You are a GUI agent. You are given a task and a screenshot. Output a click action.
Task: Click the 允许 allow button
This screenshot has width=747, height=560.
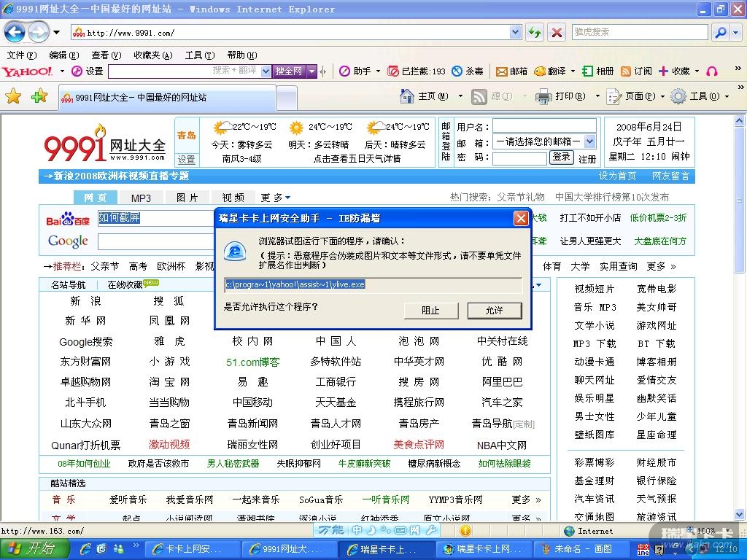click(x=495, y=311)
